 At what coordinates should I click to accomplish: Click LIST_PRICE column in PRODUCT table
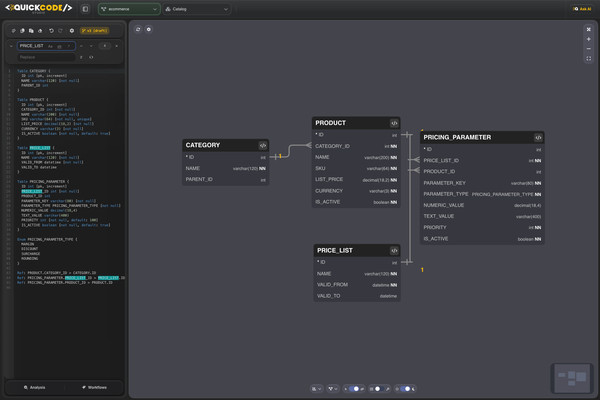356,180
